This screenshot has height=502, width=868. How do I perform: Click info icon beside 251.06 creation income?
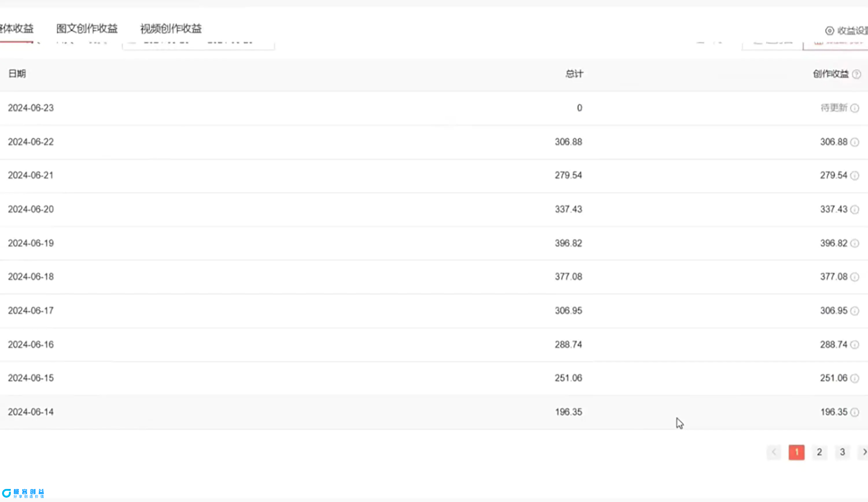click(855, 379)
